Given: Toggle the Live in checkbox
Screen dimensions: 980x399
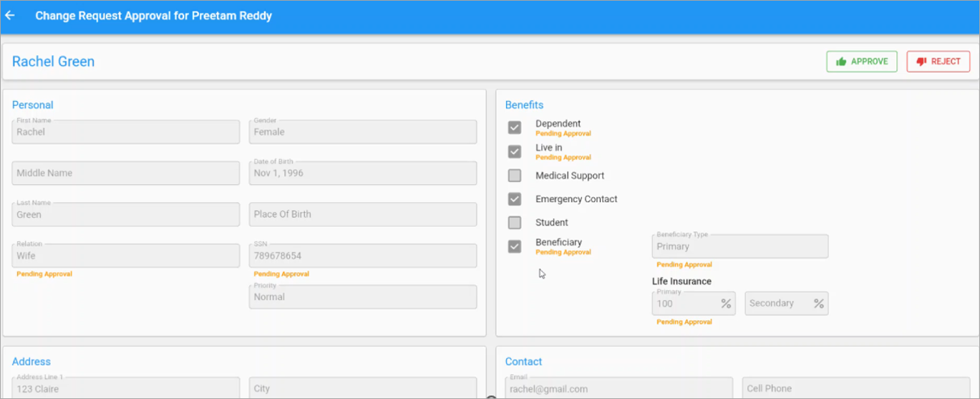Looking at the screenshot, I should pos(515,152).
